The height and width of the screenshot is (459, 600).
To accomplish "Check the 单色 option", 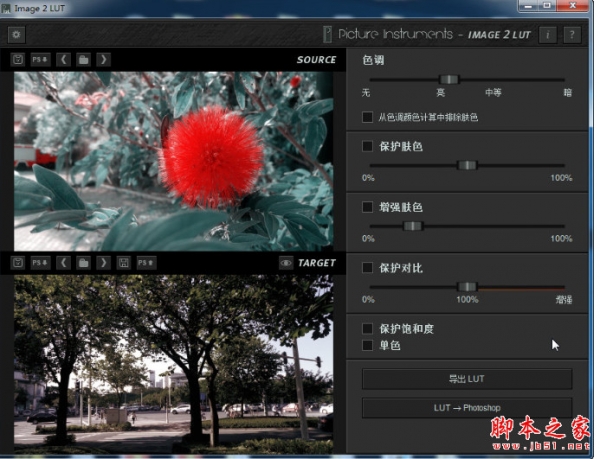I will [x=368, y=345].
